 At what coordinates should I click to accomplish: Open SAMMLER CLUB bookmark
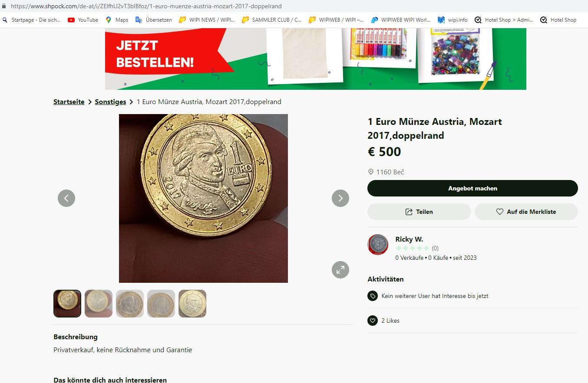(271, 20)
